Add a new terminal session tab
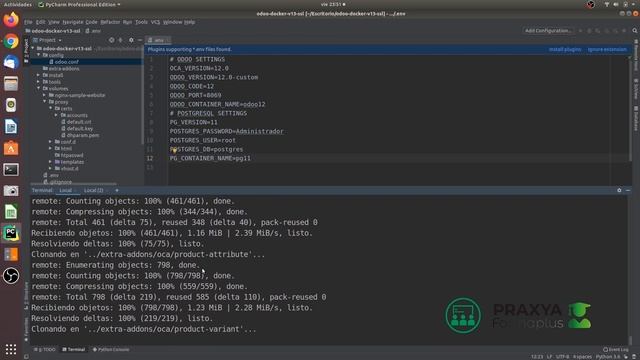The width and height of the screenshot is (640, 360). [x=117, y=190]
